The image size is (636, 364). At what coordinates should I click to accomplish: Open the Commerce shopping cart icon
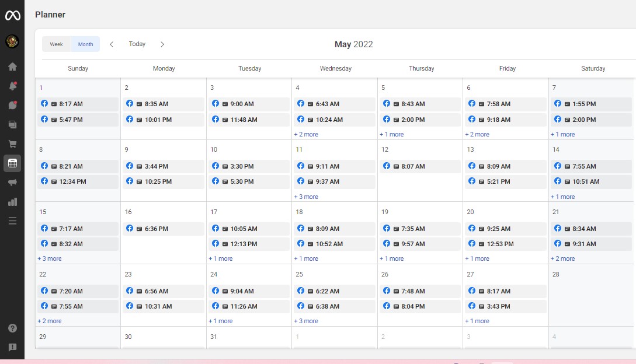(x=12, y=144)
